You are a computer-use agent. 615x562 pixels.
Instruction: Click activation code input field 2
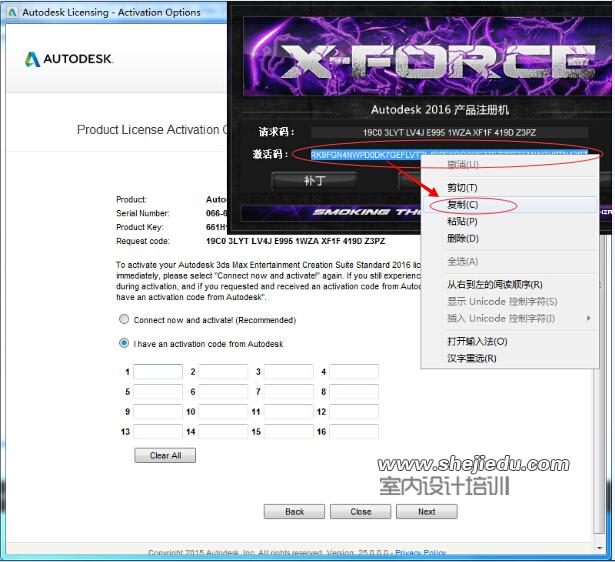pyautogui.click(x=223, y=371)
